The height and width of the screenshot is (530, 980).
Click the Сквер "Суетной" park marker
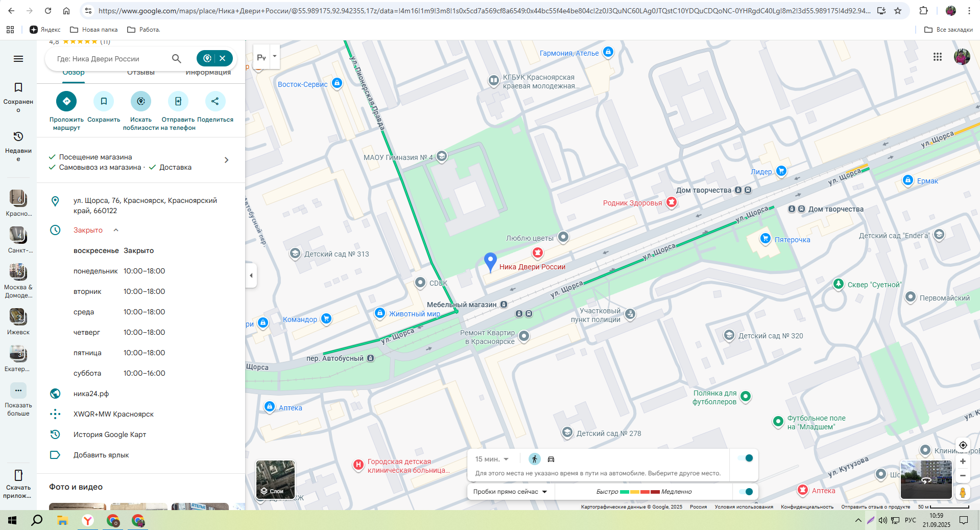pos(838,284)
